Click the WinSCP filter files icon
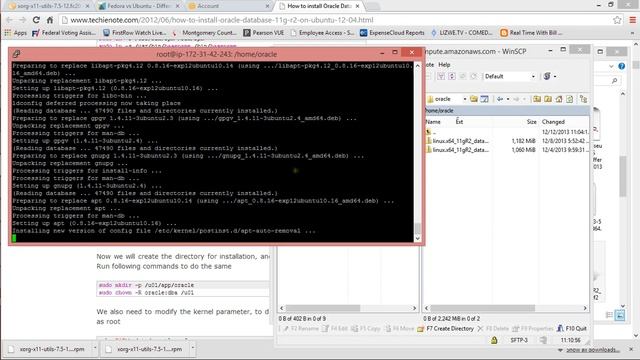Screen dimensions: 640x360 (484, 99)
